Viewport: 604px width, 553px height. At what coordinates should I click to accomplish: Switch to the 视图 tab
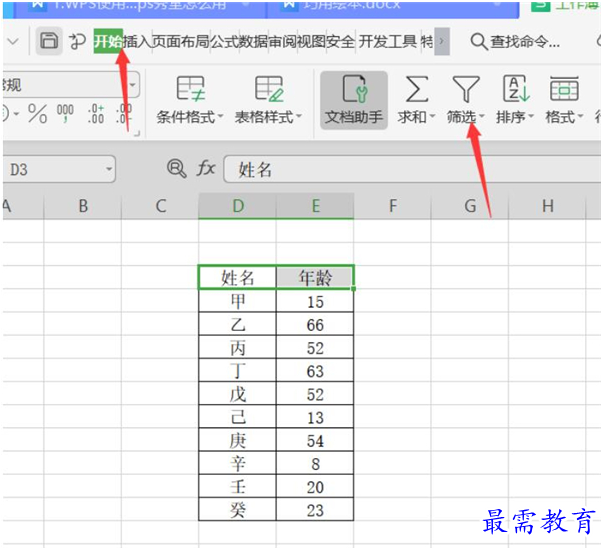311,41
